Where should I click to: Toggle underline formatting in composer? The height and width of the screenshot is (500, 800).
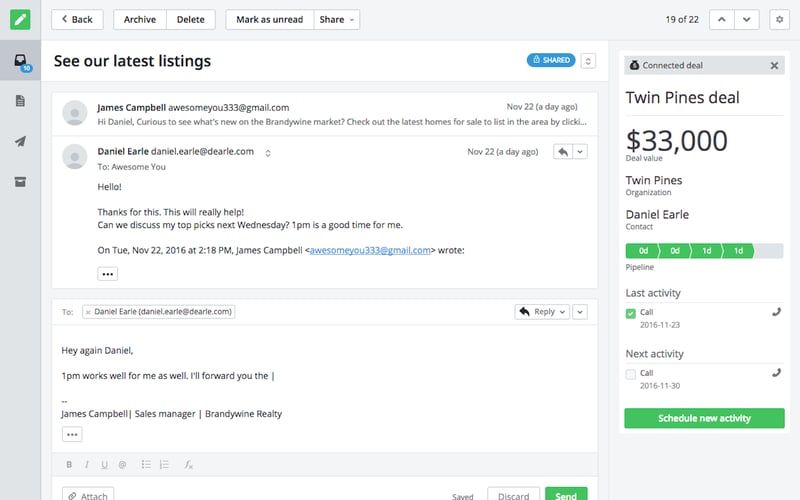tap(104, 464)
